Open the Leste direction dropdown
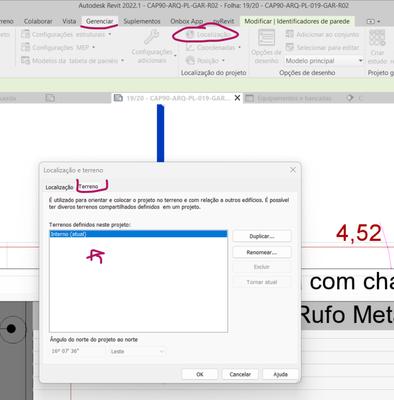The height and width of the screenshot is (400, 394). [x=137, y=351]
